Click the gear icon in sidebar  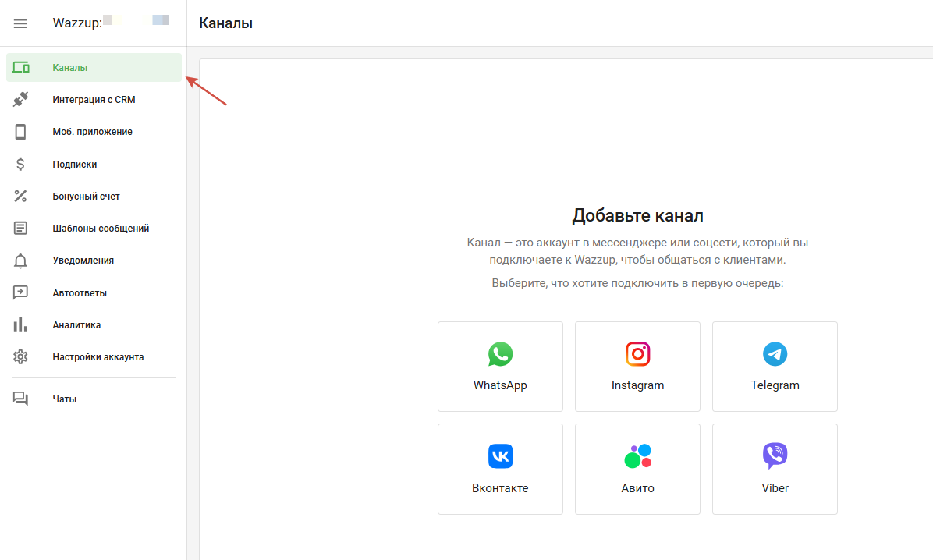pyautogui.click(x=21, y=357)
